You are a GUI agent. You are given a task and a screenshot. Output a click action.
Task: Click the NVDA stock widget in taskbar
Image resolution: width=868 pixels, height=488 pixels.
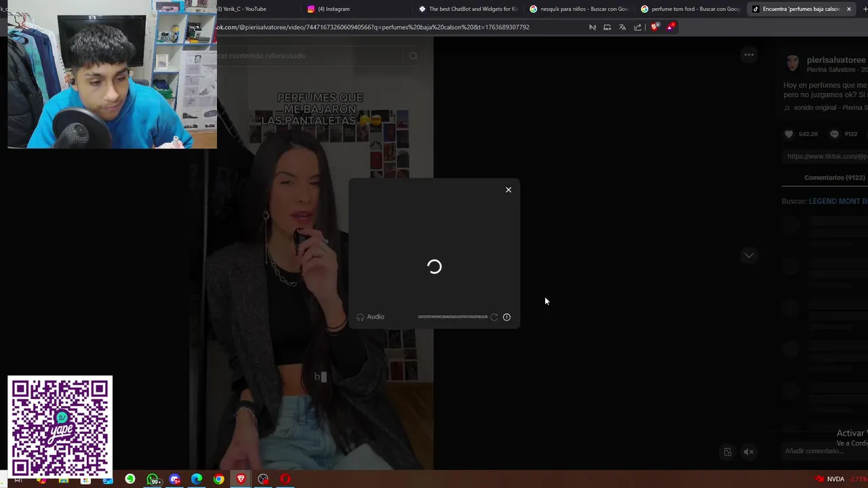pos(841,479)
